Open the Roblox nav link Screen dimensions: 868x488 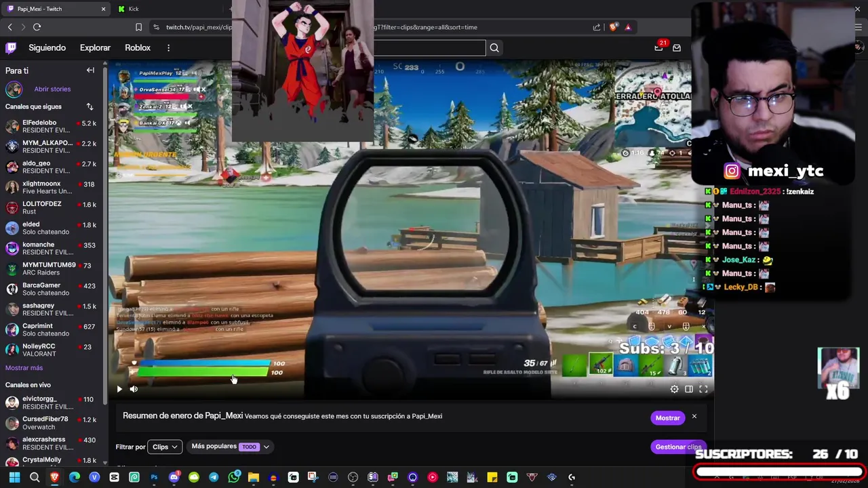138,47
